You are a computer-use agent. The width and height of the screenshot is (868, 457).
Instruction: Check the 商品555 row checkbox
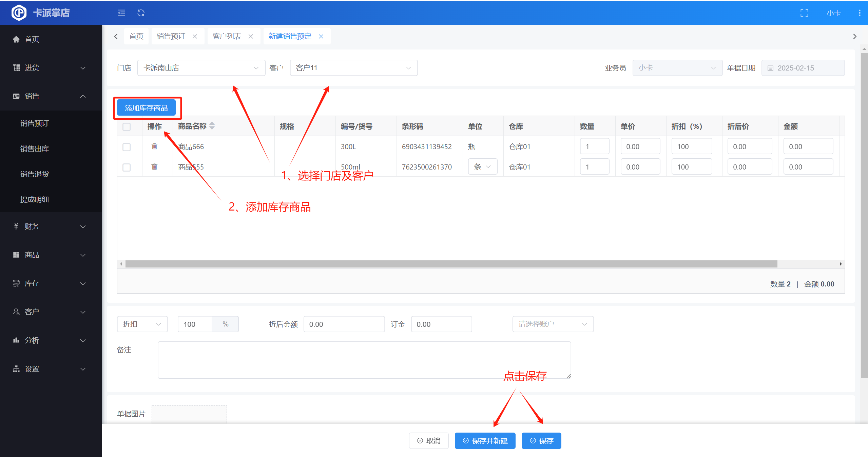point(127,167)
